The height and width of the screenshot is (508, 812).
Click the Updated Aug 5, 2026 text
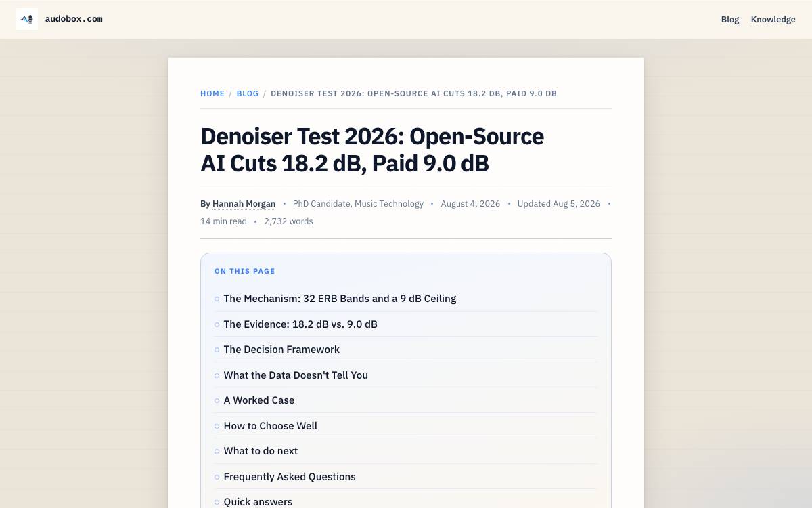[558, 204]
